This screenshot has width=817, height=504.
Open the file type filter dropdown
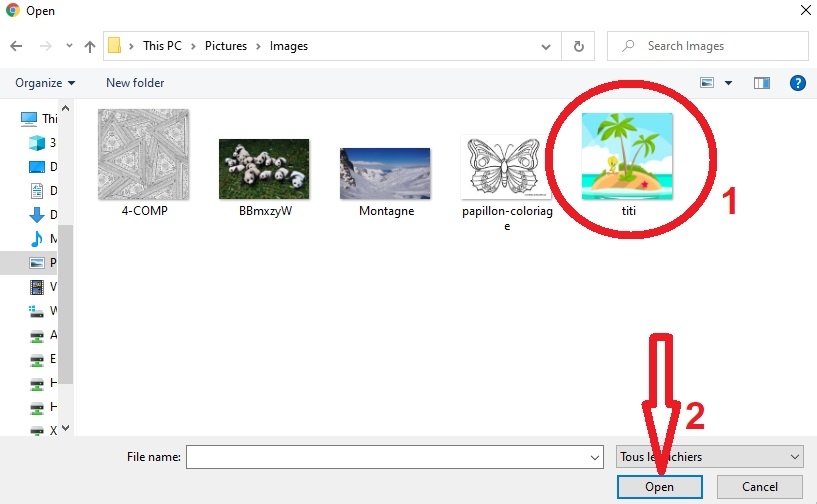(711, 457)
